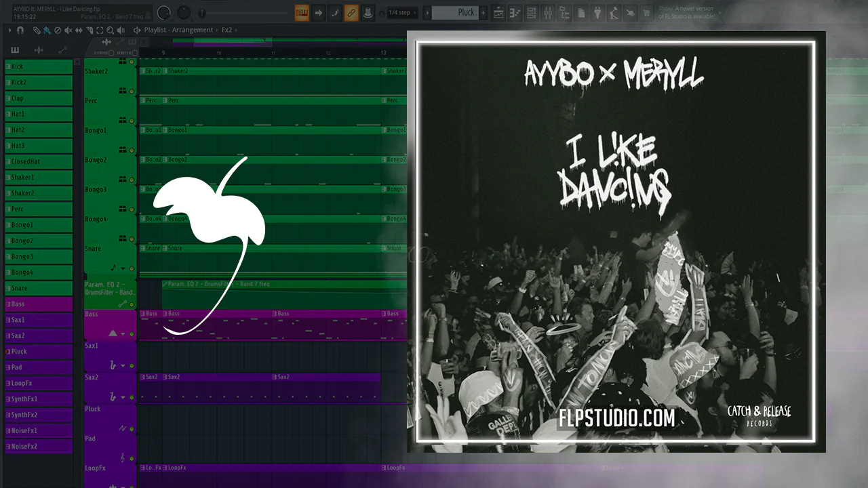Screen dimensions: 868x488
Task: Select Bass pattern in the picker list
Action: [39, 304]
